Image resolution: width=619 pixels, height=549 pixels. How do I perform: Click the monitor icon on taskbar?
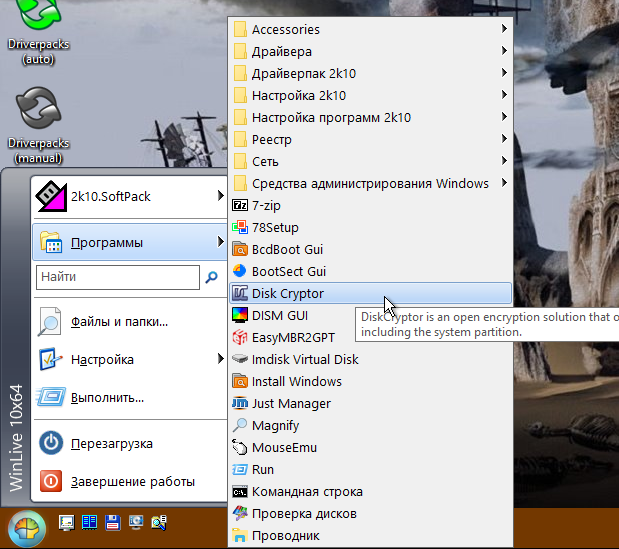point(67,523)
